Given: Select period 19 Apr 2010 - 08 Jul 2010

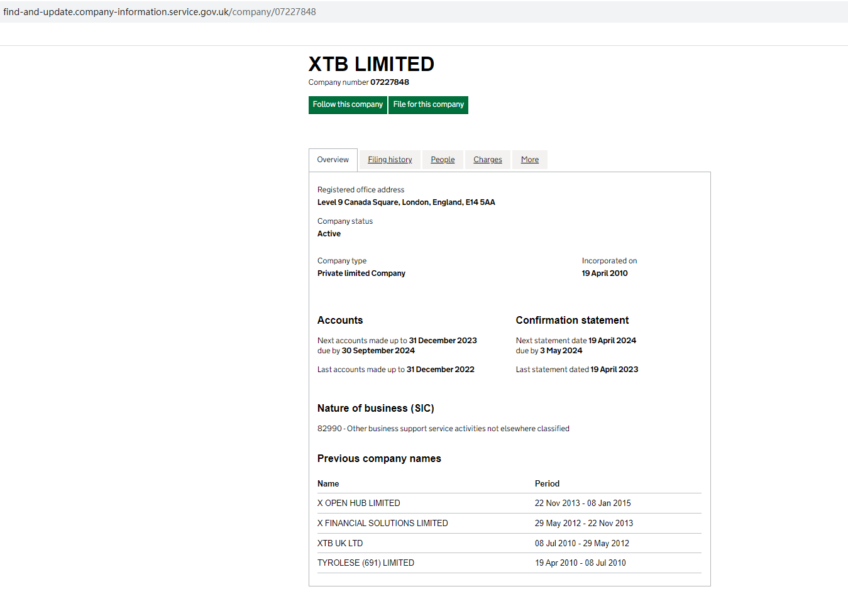Looking at the screenshot, I should click(x=580, y=563).
